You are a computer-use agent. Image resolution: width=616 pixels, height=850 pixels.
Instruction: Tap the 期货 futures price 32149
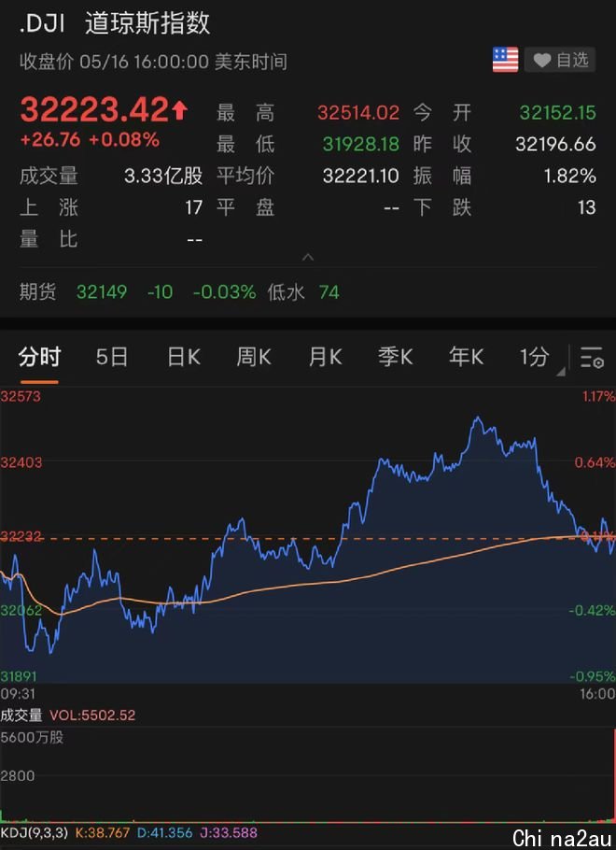pyautogui.click(x=102, y=292)
